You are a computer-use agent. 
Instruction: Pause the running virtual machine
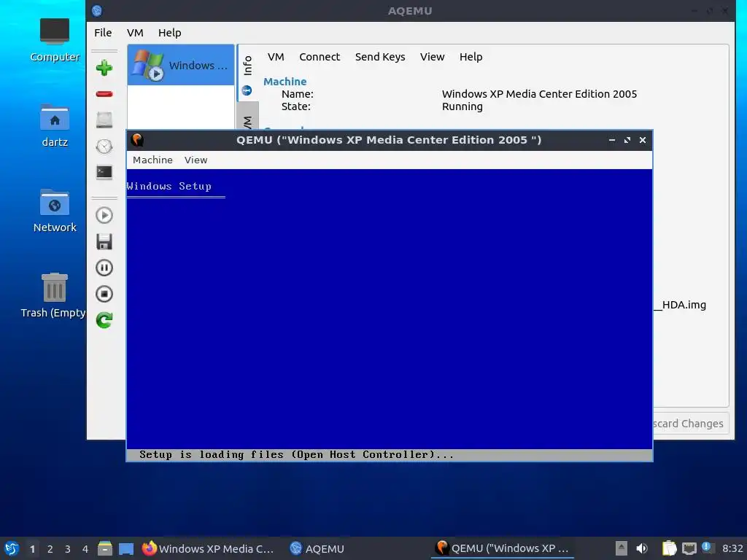(x=104, y=268)
